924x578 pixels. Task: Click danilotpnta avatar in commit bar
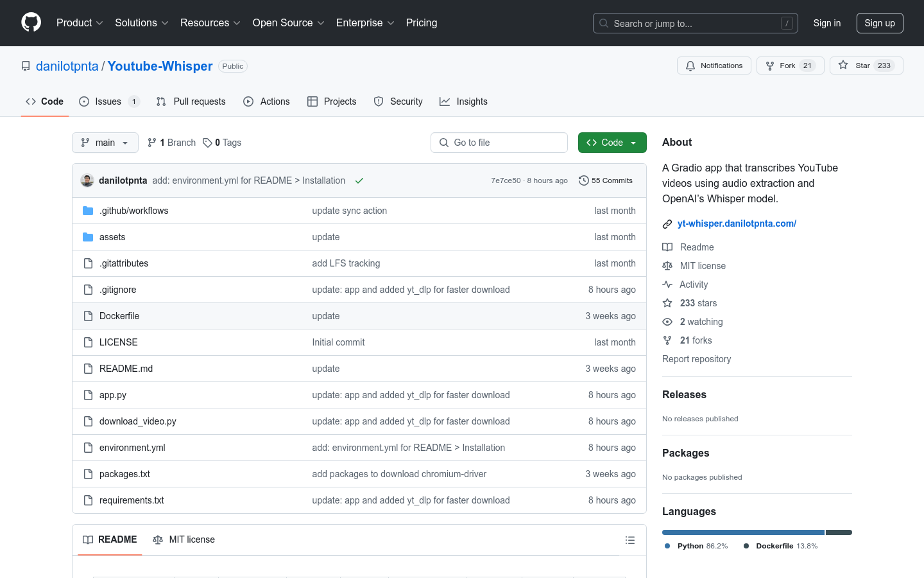pyautogui.click(x=87, y=180)
